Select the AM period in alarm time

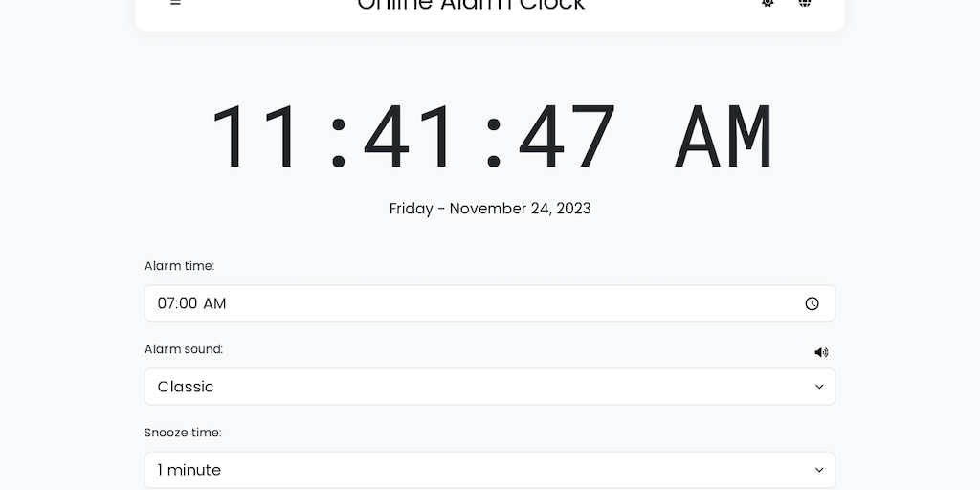pyautogui.click(x=214, y=303)
